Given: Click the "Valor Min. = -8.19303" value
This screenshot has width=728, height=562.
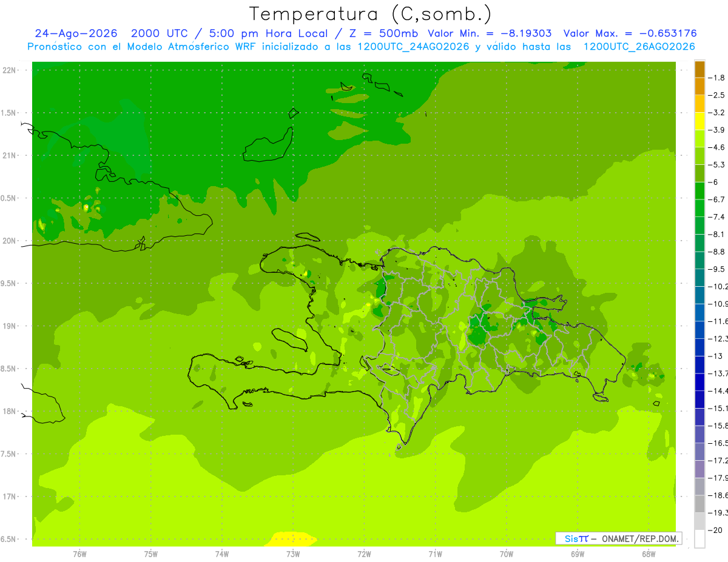Looking at the screenshot, I should click(x=491, y=33).
